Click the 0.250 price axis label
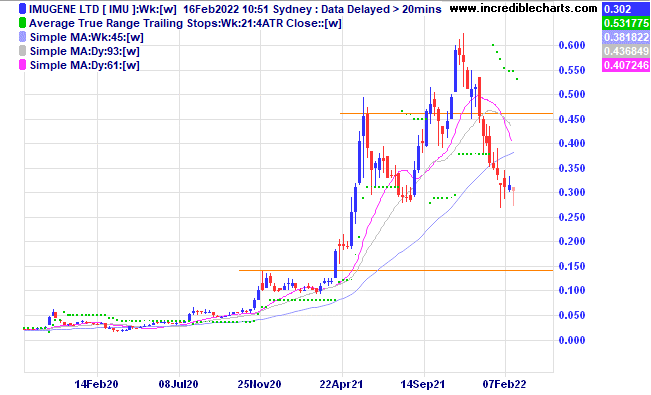This screenshot has width=651, height=395. [x=572, y=217]
